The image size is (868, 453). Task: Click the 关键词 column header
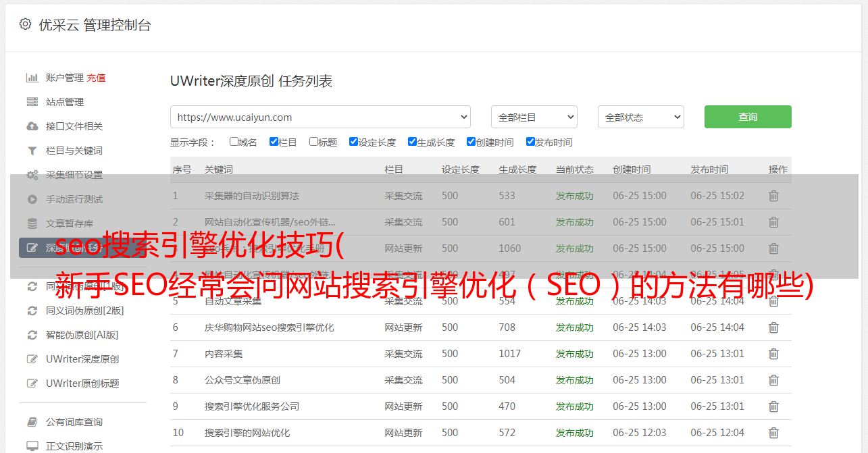(x=219, y=169)
